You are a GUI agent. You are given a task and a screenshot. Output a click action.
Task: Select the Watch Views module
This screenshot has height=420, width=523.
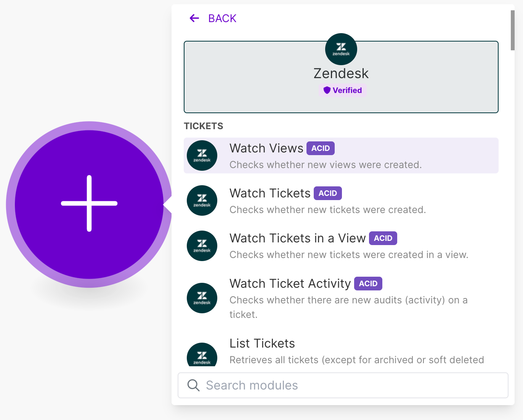pyautogui.click(x=341, y=155)
